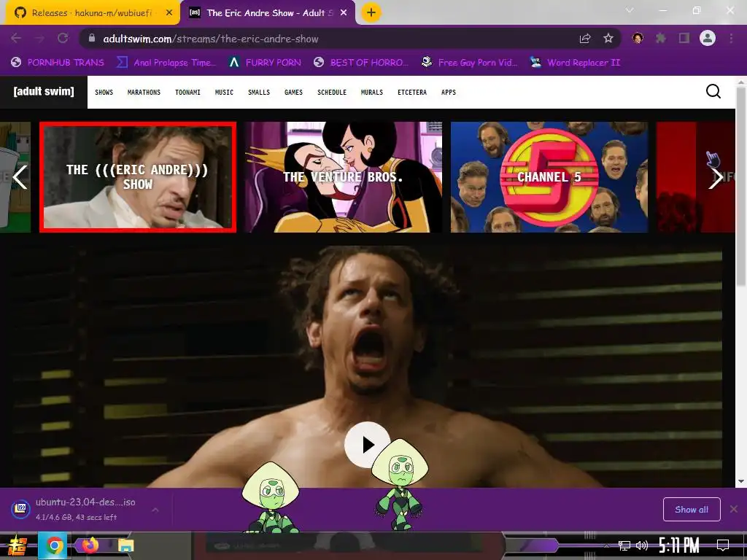Viewport: 747px width, 560px height.
Task: Open the GAMES menu item
Action: (293, 93)
